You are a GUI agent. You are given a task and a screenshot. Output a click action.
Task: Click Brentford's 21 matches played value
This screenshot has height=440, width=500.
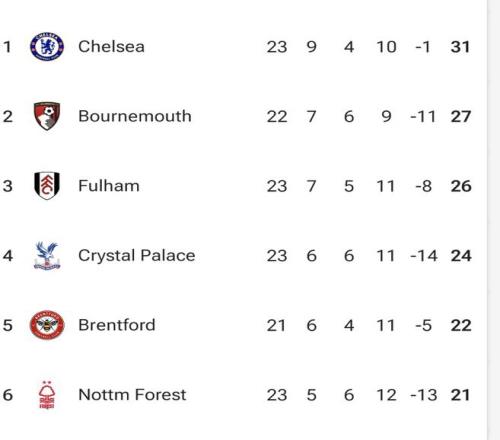pos(276,325)
